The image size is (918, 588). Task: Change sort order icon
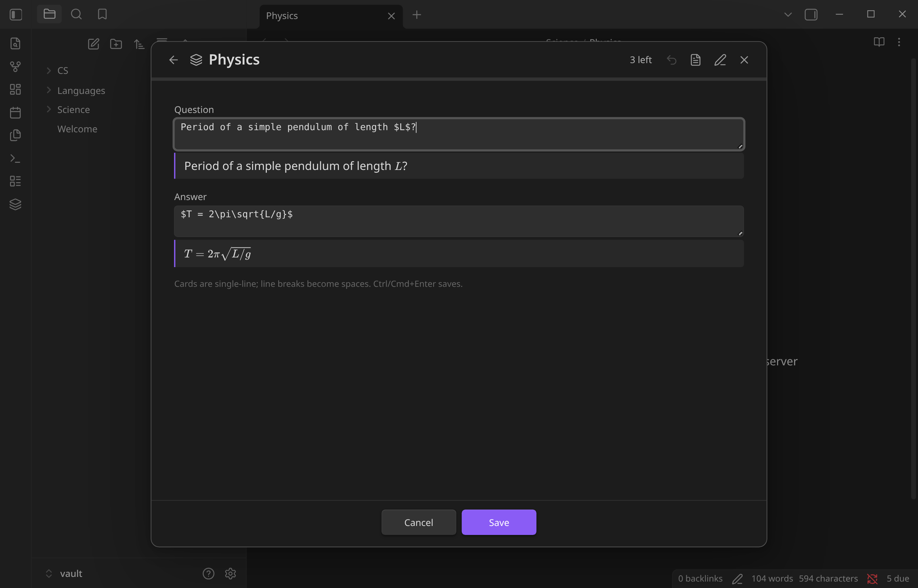coord(139,44)
